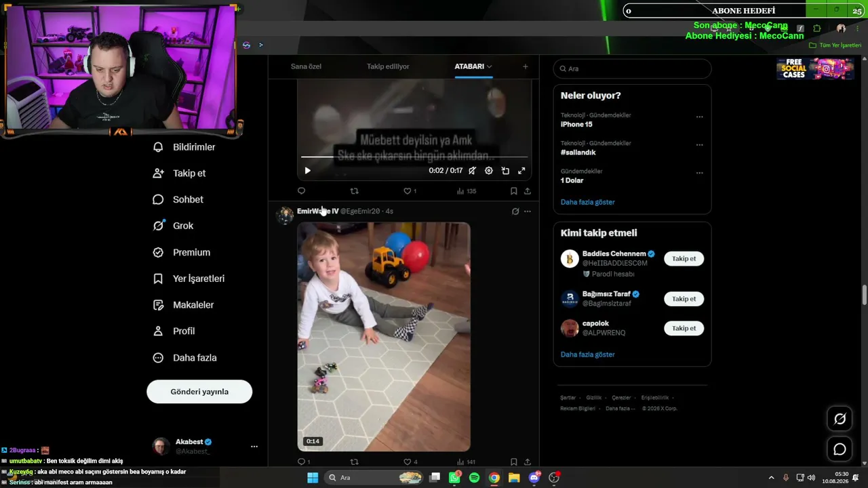
Task: Open more options for #sallandık trend
Action: click(x=699, y=145)
